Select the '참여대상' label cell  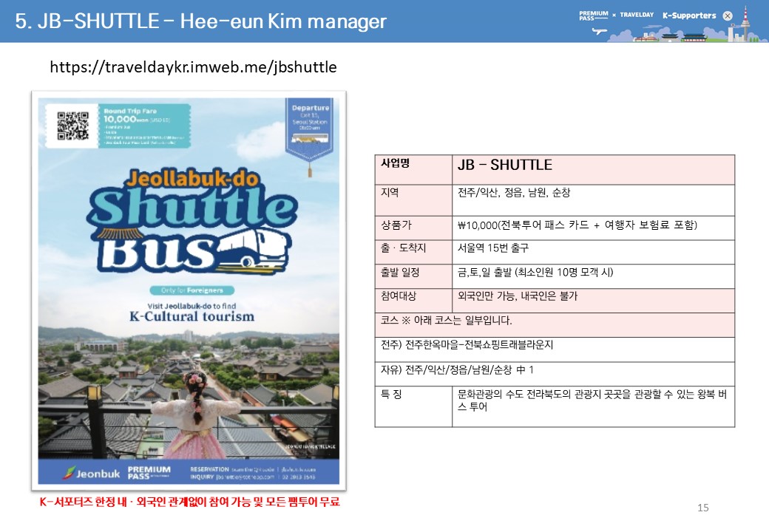click(413, 301)
